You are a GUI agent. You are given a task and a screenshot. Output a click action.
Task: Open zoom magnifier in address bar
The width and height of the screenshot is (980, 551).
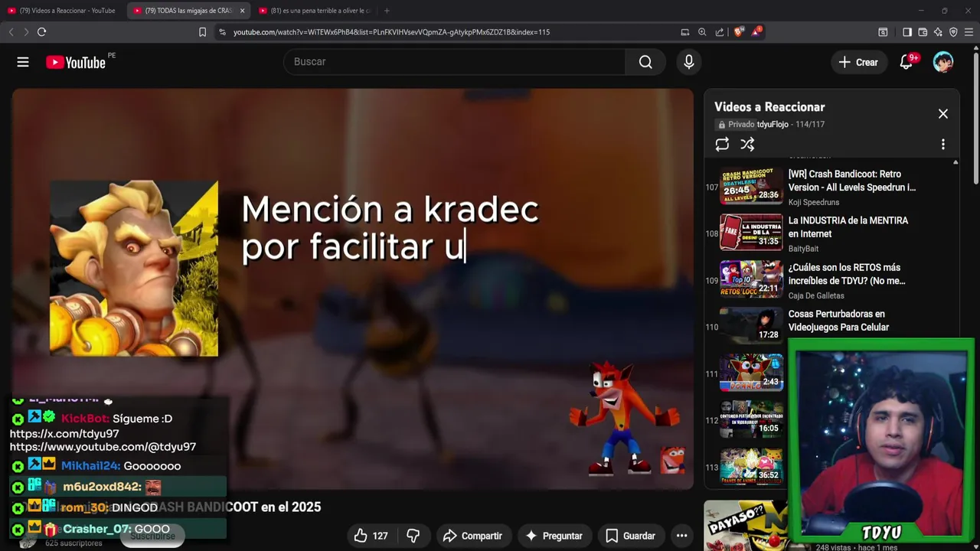pyautogui.click(x=702, y=32)
